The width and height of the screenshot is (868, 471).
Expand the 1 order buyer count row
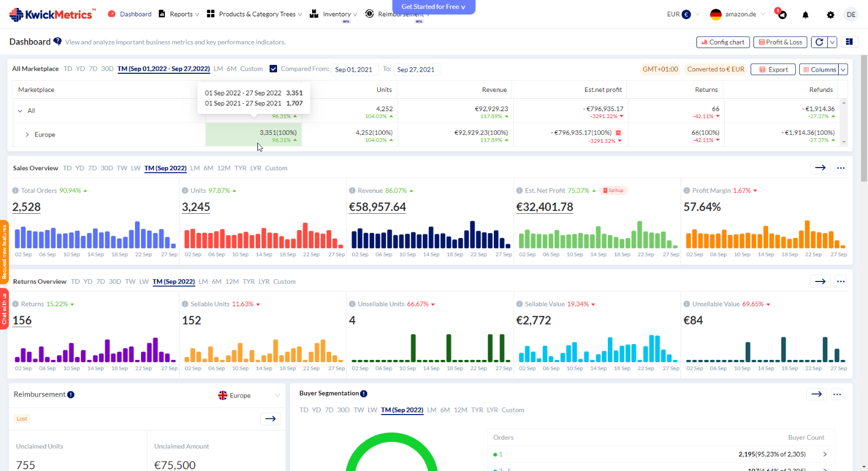coord(825,454)
